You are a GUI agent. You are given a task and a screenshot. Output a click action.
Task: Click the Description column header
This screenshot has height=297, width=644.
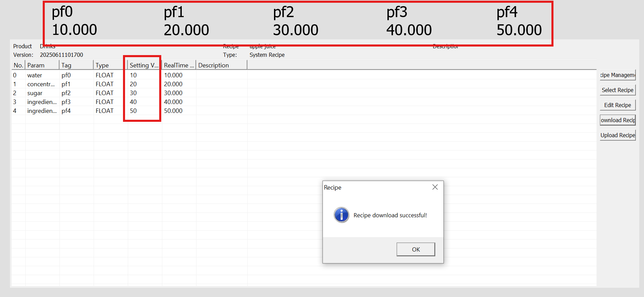[x=222, y=65]
